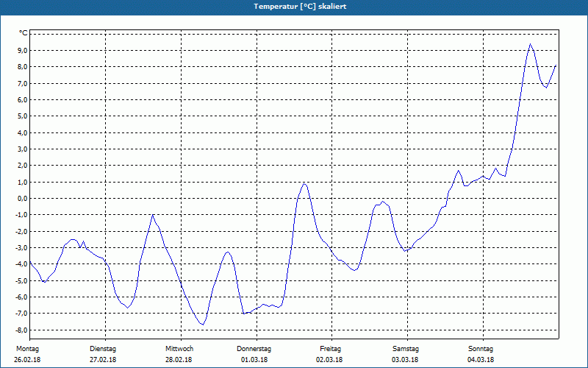The width and height of the screenshot is (588, 368).
Task: Click the date 28.02.18
Action: pyautogui.click(x=179, y=360)
